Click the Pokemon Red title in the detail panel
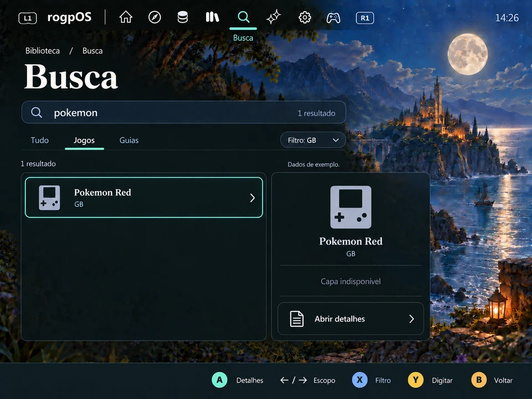Viewport: 532px width, 399px height. point(350,241)
